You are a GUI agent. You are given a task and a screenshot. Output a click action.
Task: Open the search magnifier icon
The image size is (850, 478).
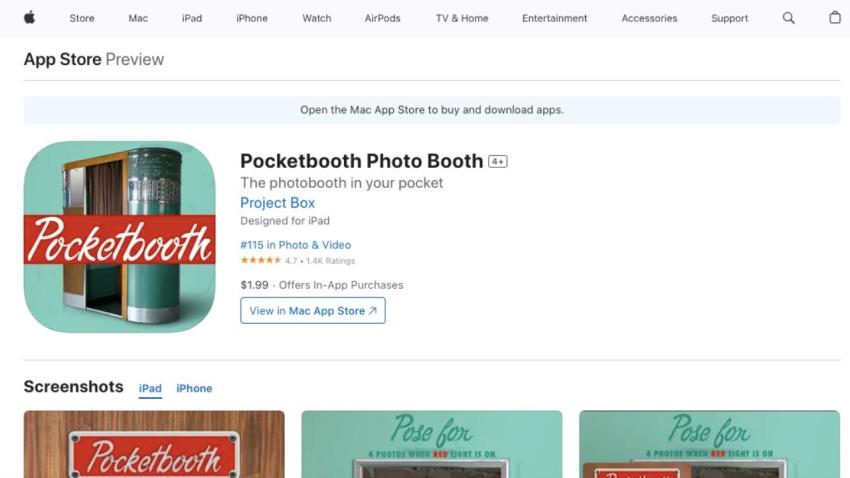pyautogui.click(x=788, y=18)
